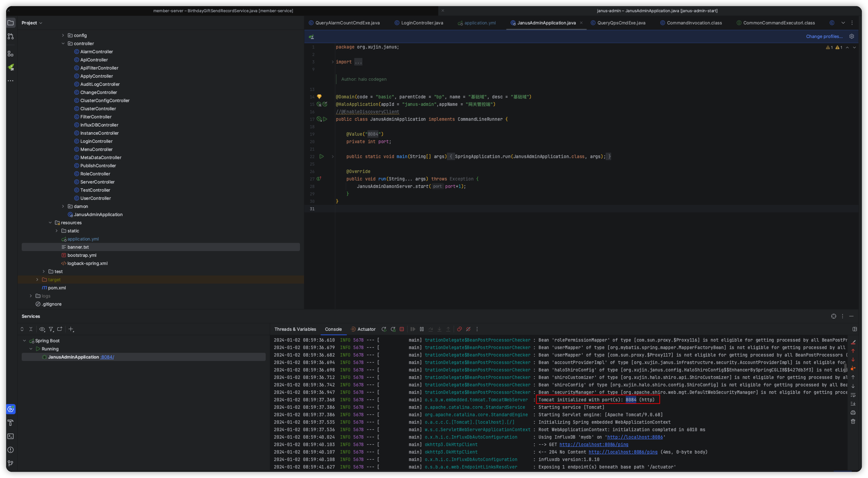Open the Project view dropdown
Image resolution: width=868 pixels, height=478 pixels.
(32, 23)
